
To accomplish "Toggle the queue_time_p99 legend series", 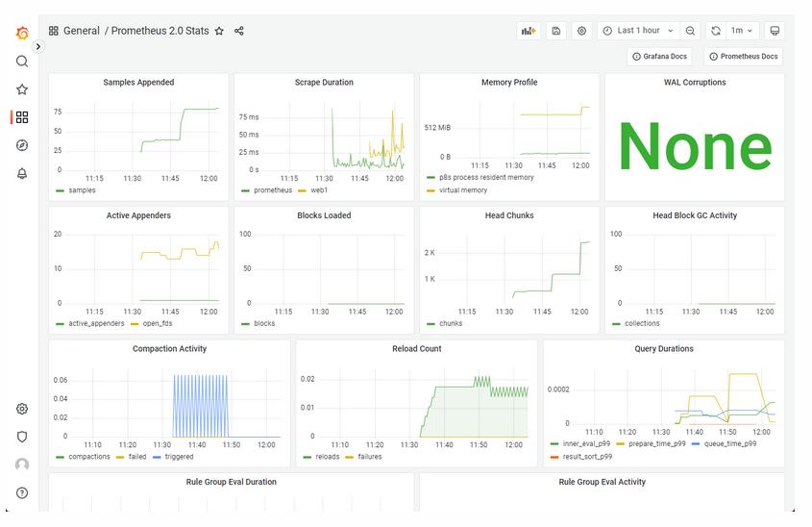I will (730, 443).
